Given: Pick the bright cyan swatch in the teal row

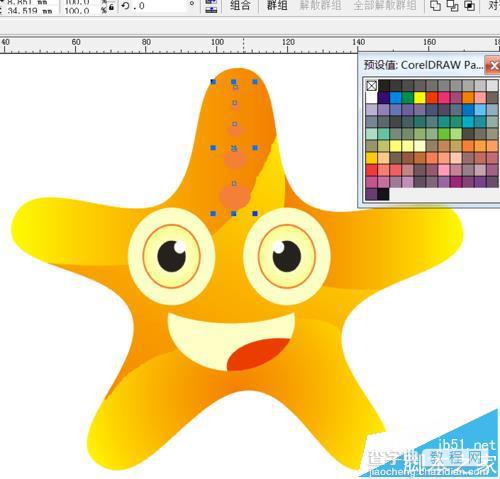Looking at the screenshot, I should point(468,122).
